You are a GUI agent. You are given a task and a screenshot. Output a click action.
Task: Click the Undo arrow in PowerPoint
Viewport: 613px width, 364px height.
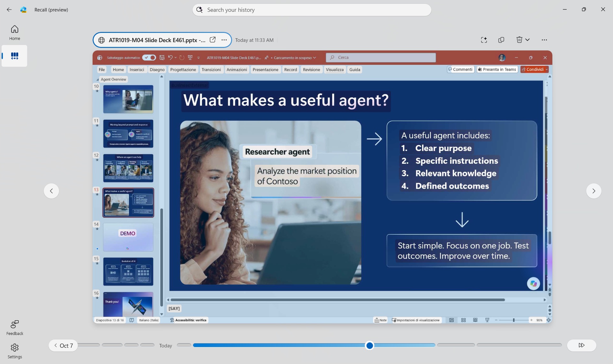pyautogui.click(x=170, y=57)
